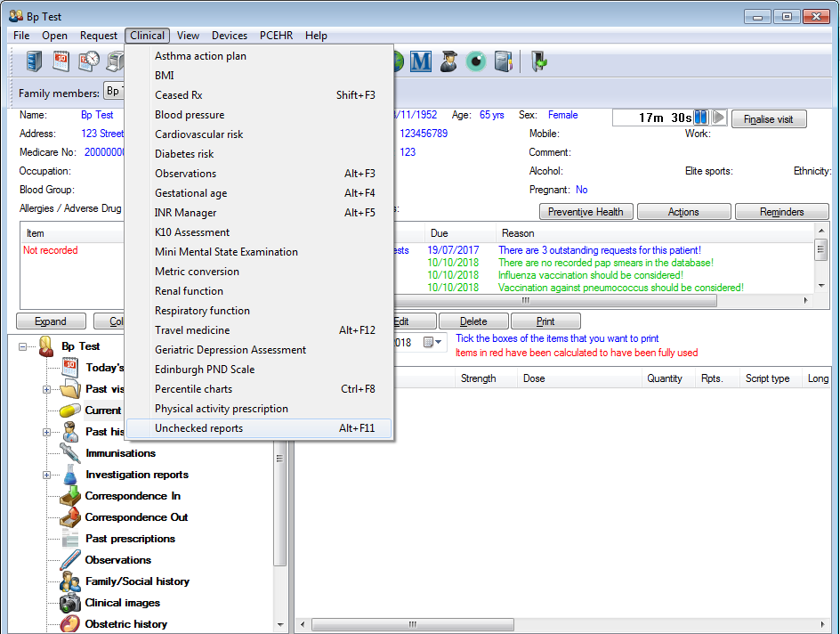Click the filing cabinet toolbar icon
840x634 pixels.
34,61
